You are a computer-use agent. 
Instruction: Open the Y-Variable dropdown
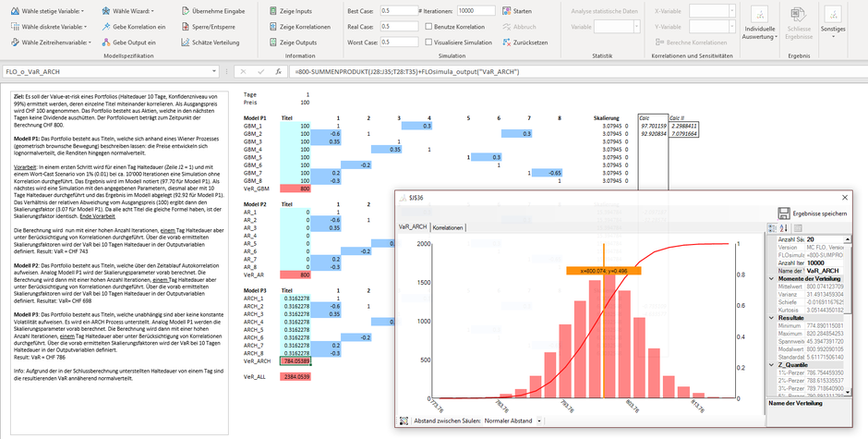(x=732, y=27)
